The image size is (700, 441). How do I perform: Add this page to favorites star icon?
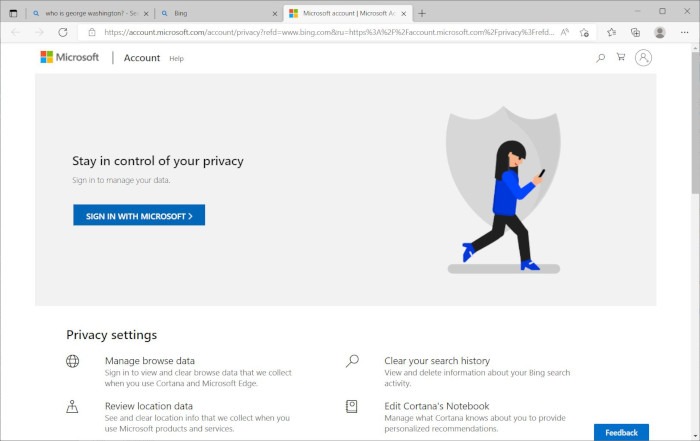584,32
